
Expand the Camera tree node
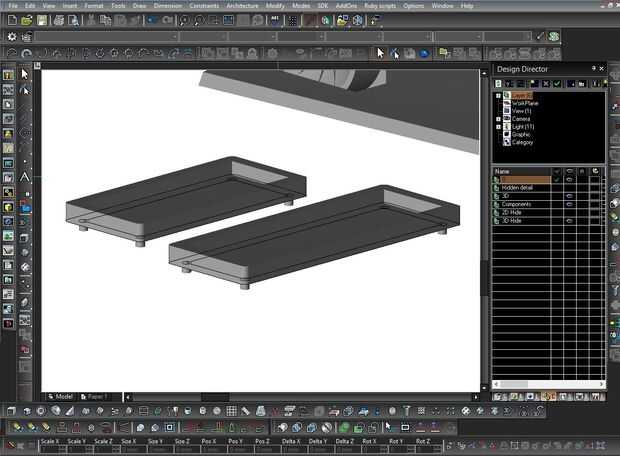498,119
